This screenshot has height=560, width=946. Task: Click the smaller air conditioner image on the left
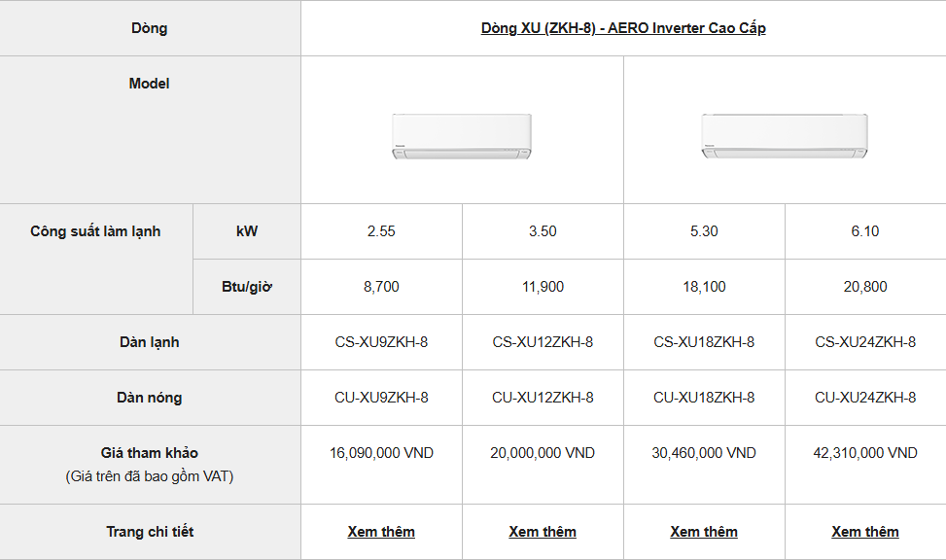coord(462,136)
